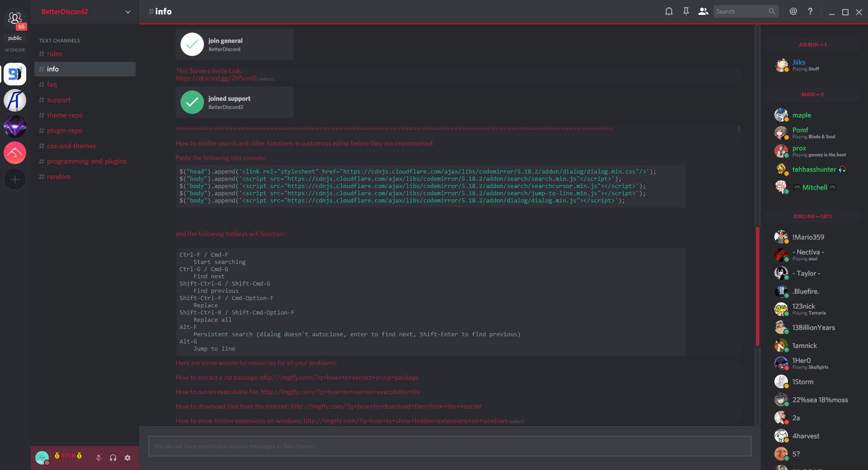Open user settings gear icon
Image resolution: width=868 pixels, height=470 pixels.
[x=128, y=458]
